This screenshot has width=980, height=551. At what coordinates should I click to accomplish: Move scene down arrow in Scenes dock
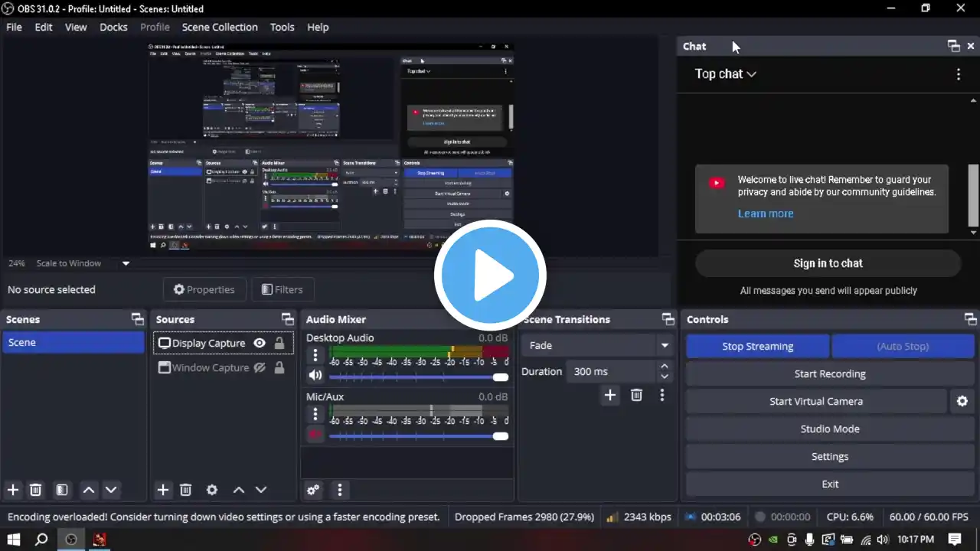click(111, 490)
